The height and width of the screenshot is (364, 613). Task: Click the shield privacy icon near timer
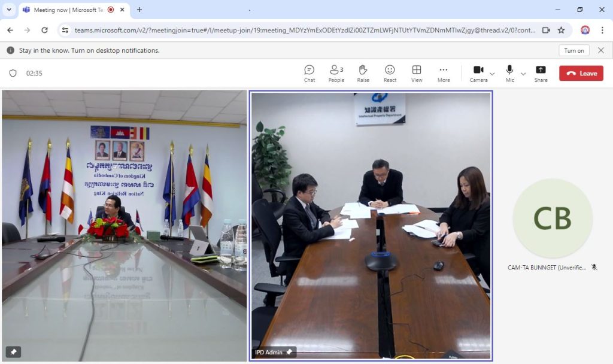13,74
